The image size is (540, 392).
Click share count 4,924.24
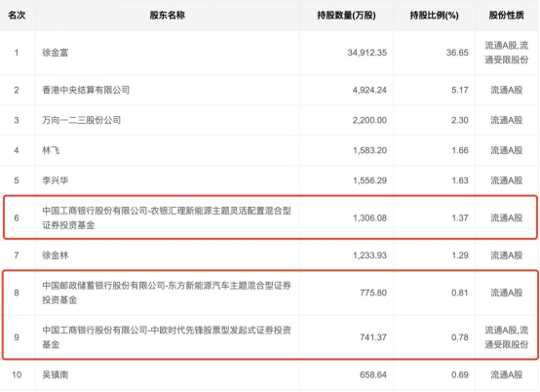point(369,91)
